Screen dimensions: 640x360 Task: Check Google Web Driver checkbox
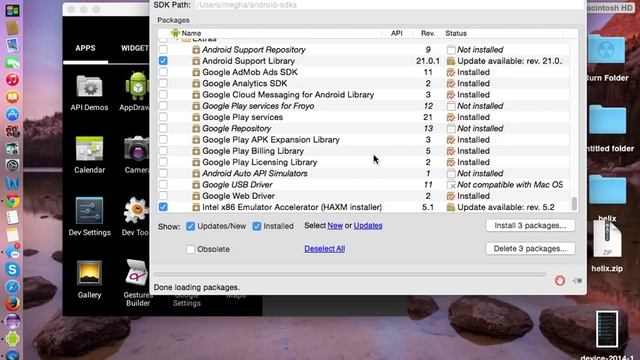163,196
